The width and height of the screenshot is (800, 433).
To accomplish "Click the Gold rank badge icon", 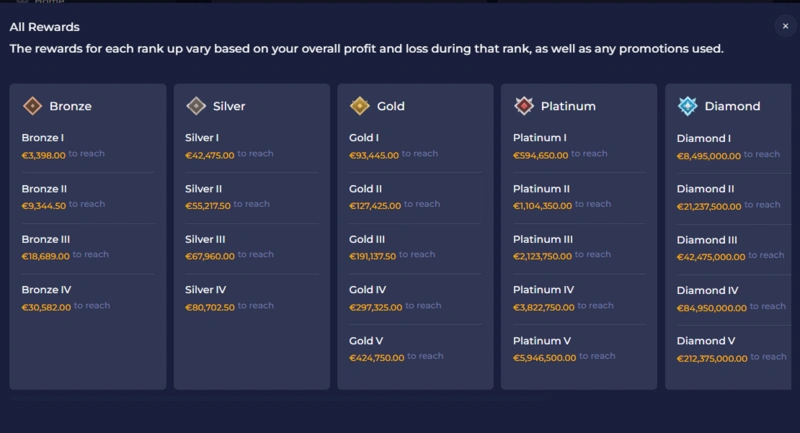I will coord(361,106).
